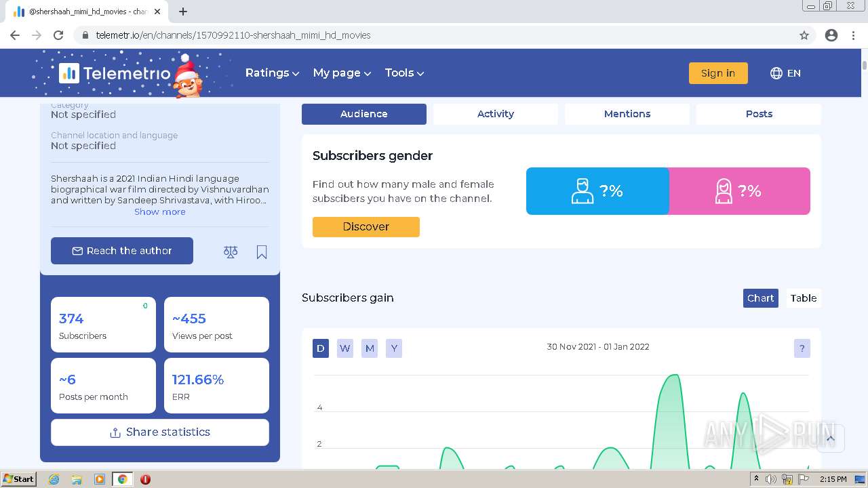Expand description with Show more
The height and width of the screenshot is (488, 868).
pos(160,212)
